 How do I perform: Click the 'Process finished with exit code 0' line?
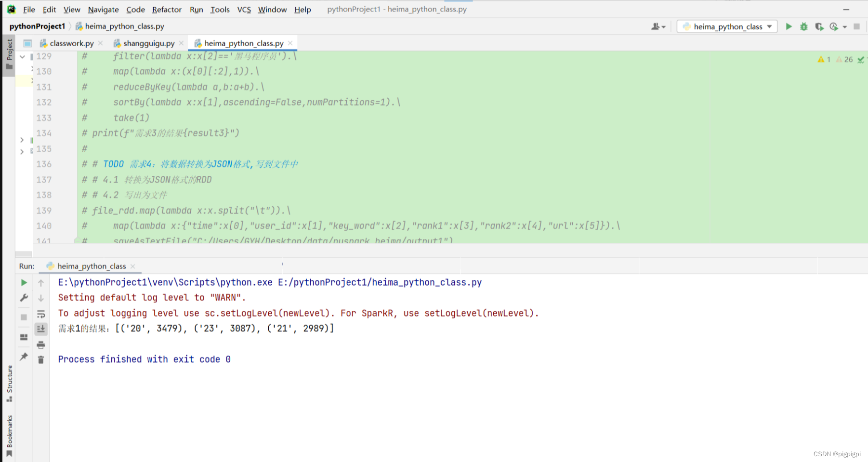pos(145,359)
